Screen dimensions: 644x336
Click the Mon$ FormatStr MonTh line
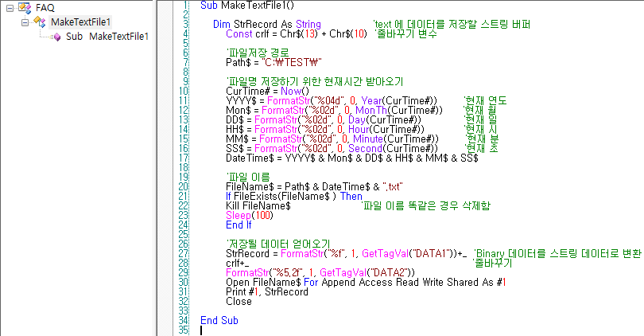click(x=334, y=110)
